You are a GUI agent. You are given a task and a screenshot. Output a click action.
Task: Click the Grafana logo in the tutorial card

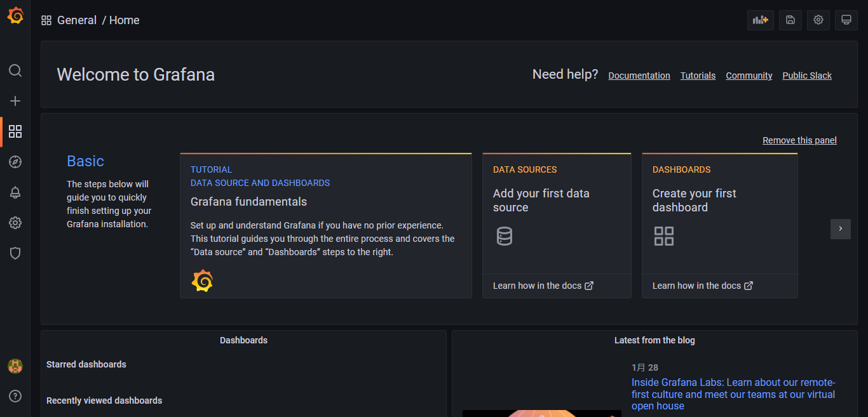tap(202, 281)
